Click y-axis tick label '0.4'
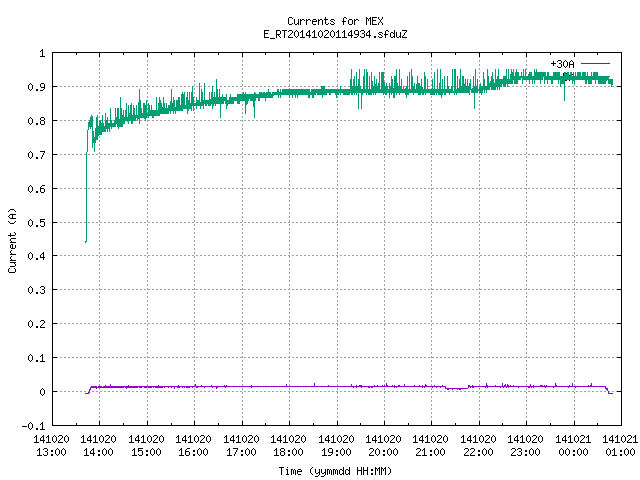 pyautogui.click(x=36, y=256)
